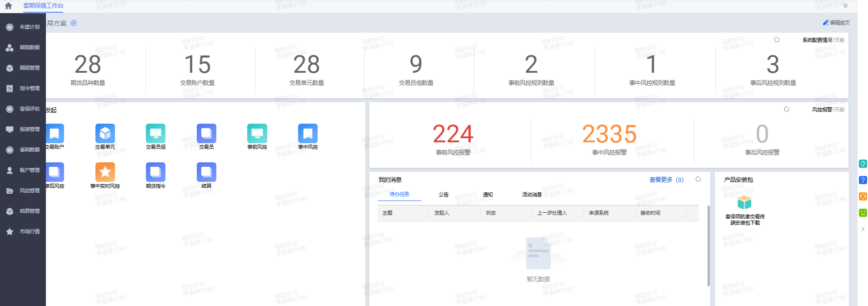Image resolution: width=868 pixels, height=306 pixels.
Task: Click the 结算管理 cube icon
Action: click(10, 211)
